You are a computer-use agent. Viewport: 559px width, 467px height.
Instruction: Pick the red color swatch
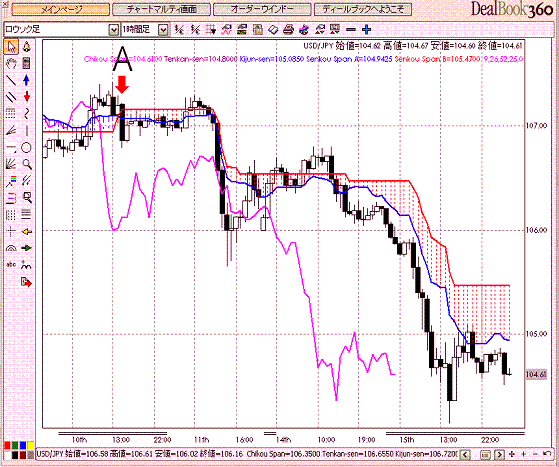[7, 446]
